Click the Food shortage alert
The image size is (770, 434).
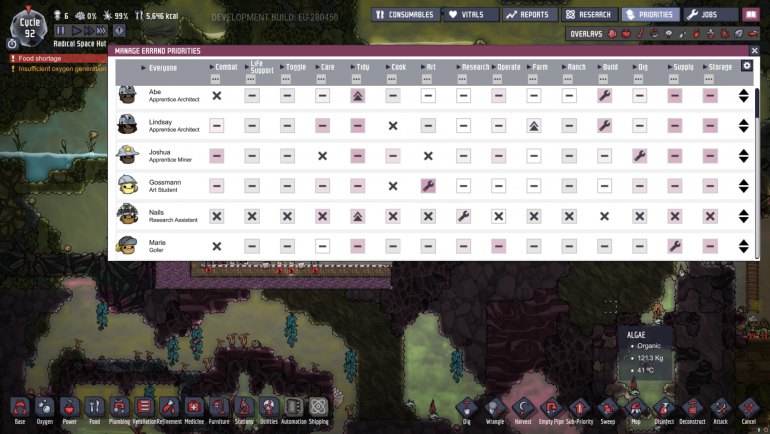[x=58, y=58]
